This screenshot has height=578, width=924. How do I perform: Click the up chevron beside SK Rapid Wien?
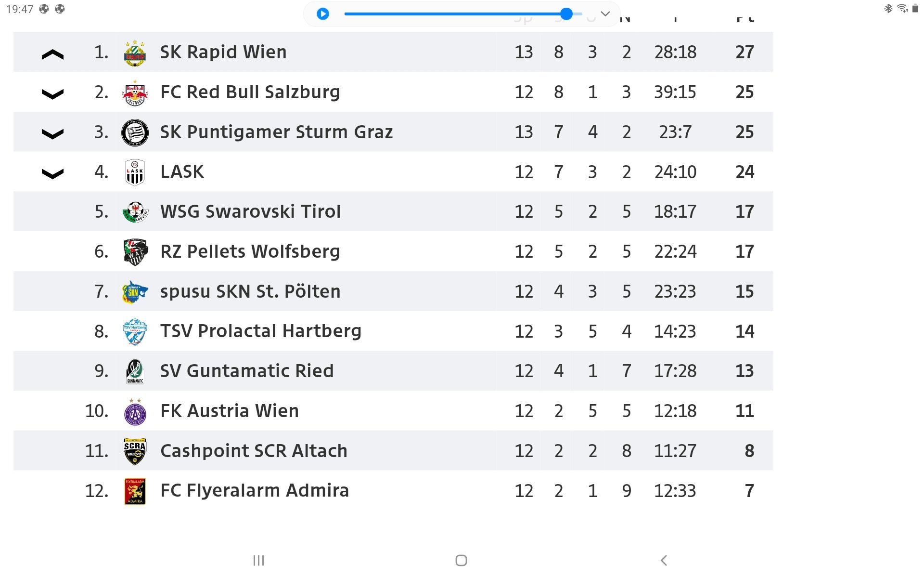pos(53,54)
